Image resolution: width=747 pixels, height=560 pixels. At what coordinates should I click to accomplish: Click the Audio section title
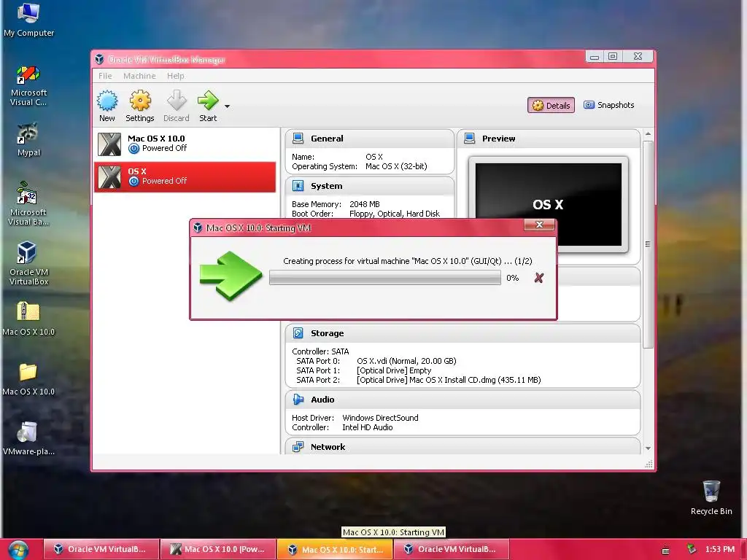pyautogui.click(x=322, y=400)
